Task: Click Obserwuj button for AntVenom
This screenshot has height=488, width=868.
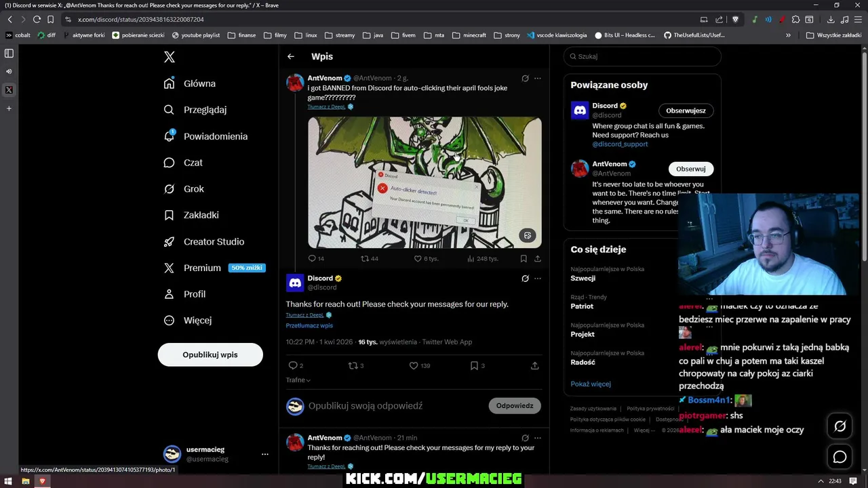Action: 690,169
